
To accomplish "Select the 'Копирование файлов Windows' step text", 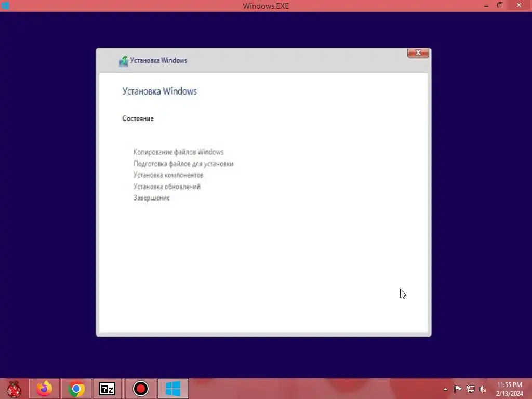I will [x=179, y=152].
